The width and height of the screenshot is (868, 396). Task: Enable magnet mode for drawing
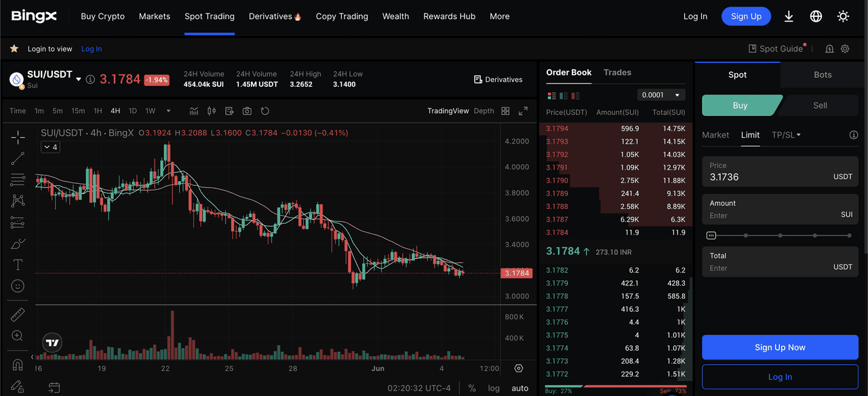point(18,364)
